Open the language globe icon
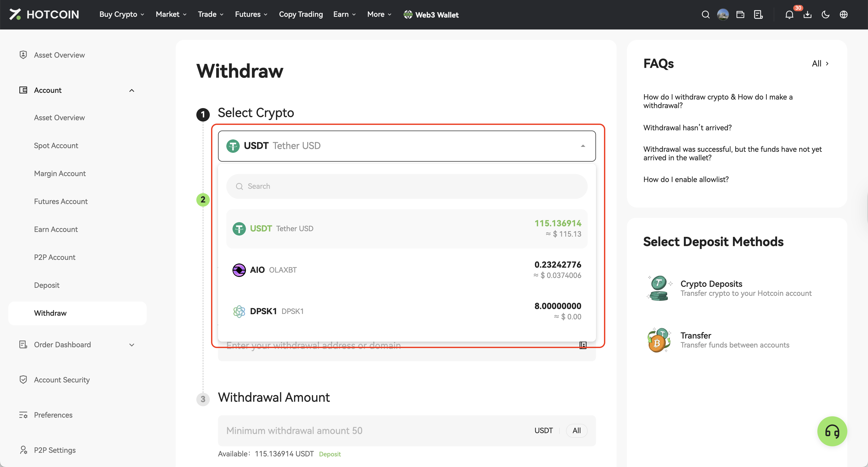The image size is (868, 467). (843, 14)
